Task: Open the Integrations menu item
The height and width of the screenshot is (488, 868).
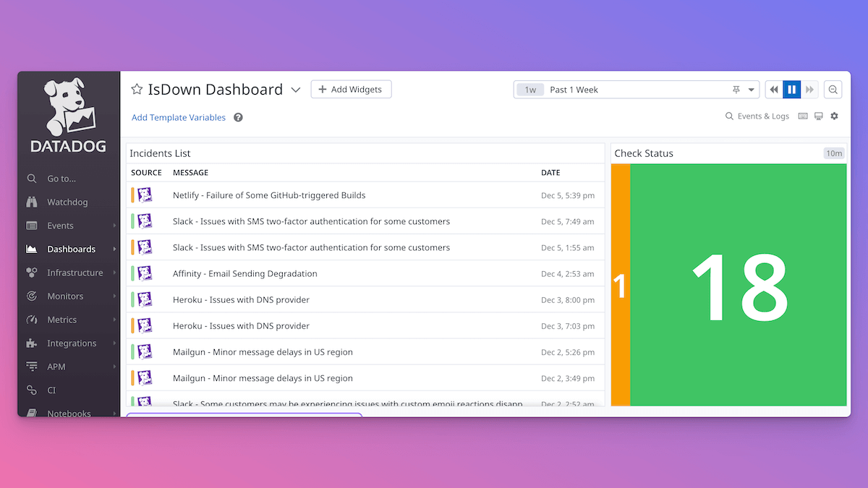Action: tap(72, 343)
